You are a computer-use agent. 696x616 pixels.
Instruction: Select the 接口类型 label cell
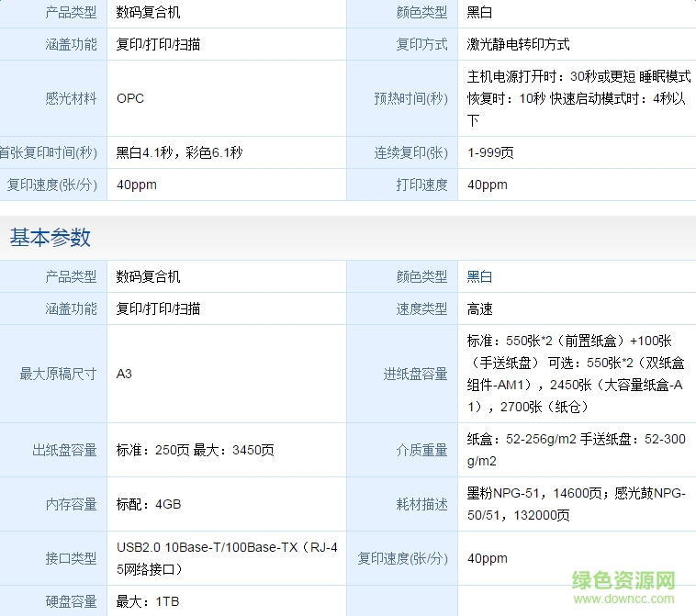click(71, 558)
